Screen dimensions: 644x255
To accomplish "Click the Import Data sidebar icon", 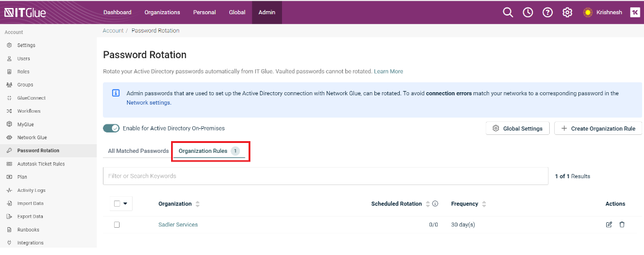I will tap(9, 204).
